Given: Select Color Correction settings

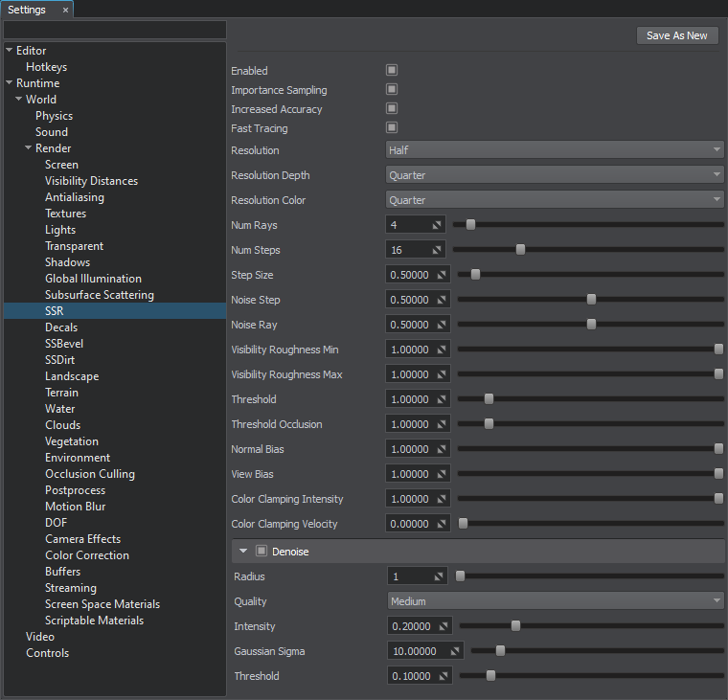Looking at the screenshot, I should point(87,555).
